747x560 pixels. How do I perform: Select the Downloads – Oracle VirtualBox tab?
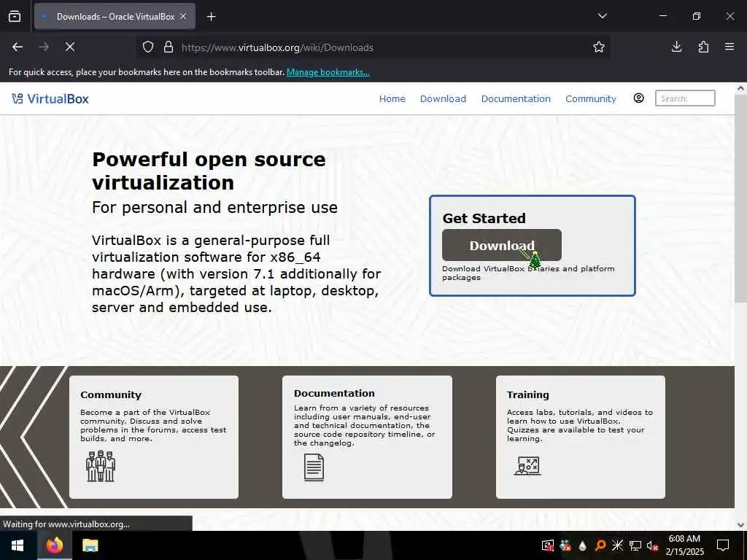[115, 17]
